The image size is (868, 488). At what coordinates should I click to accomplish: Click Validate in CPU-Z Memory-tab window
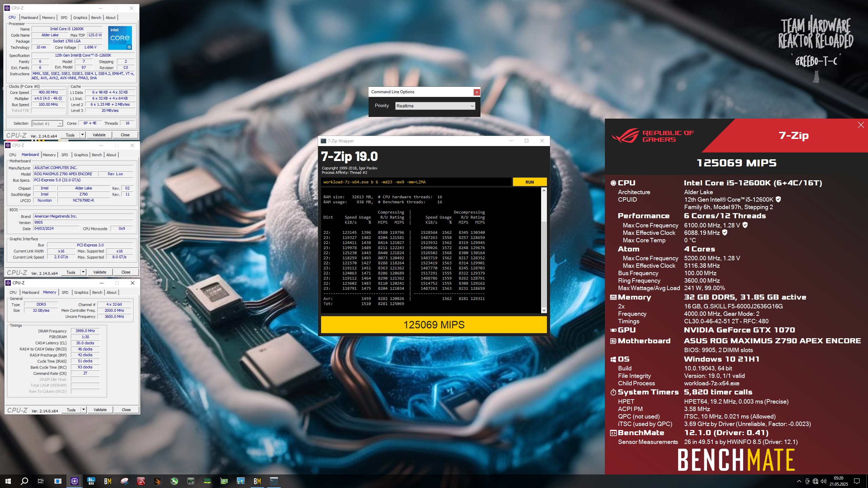point(100,410)
